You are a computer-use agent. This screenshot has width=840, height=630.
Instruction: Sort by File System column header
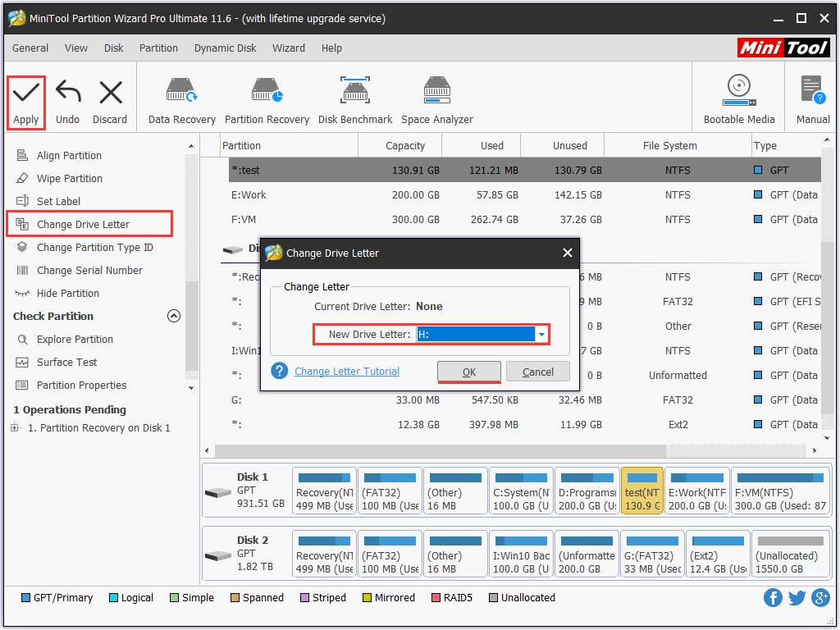click(x=678, y=146)
